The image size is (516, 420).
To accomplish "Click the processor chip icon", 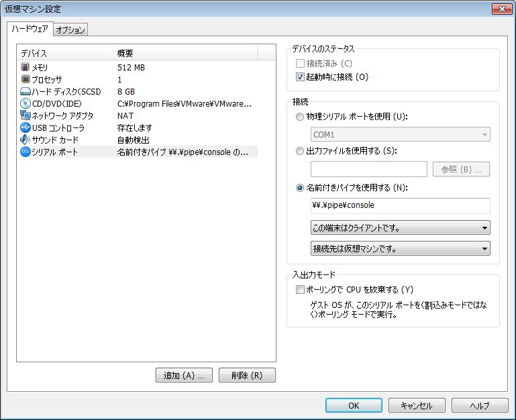I will [x=25, y=79].
